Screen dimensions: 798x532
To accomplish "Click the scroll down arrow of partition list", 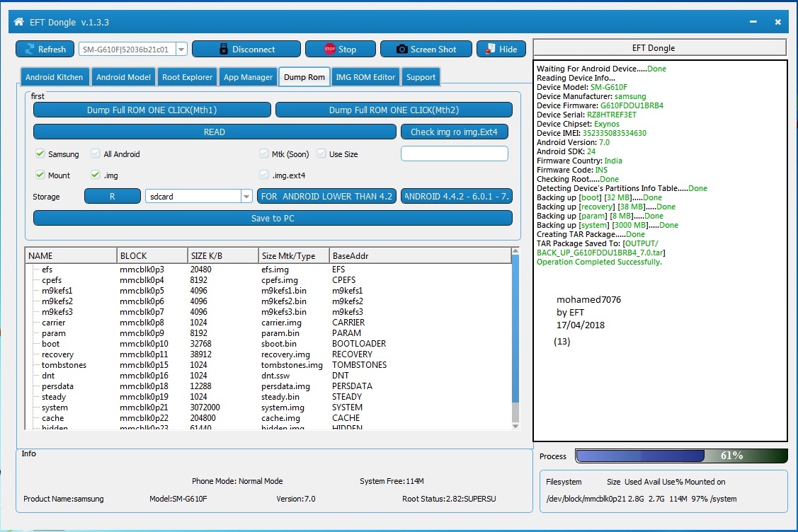I will [515, 426].
